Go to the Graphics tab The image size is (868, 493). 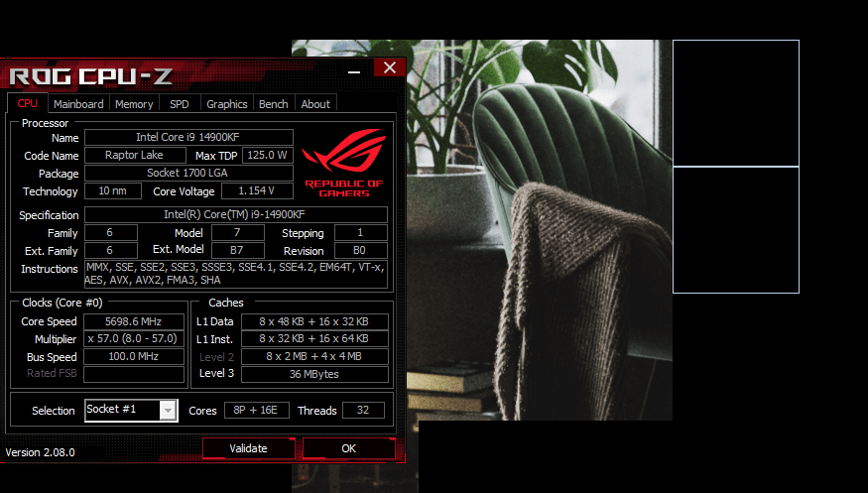(x=226, y=104)
